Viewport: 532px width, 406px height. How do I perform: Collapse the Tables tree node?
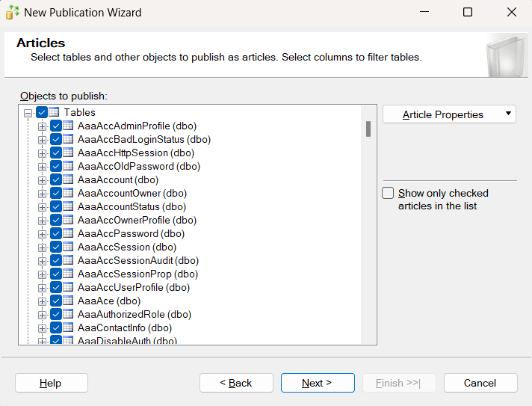tap(28, 112)
